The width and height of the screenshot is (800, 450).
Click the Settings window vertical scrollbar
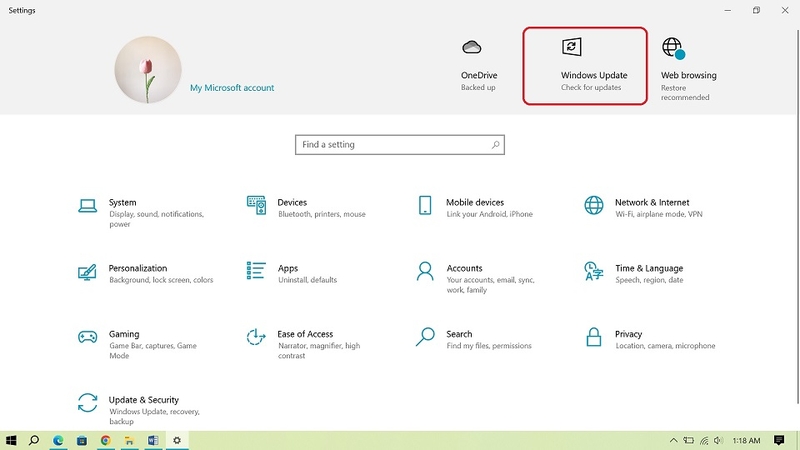(798, 216)
